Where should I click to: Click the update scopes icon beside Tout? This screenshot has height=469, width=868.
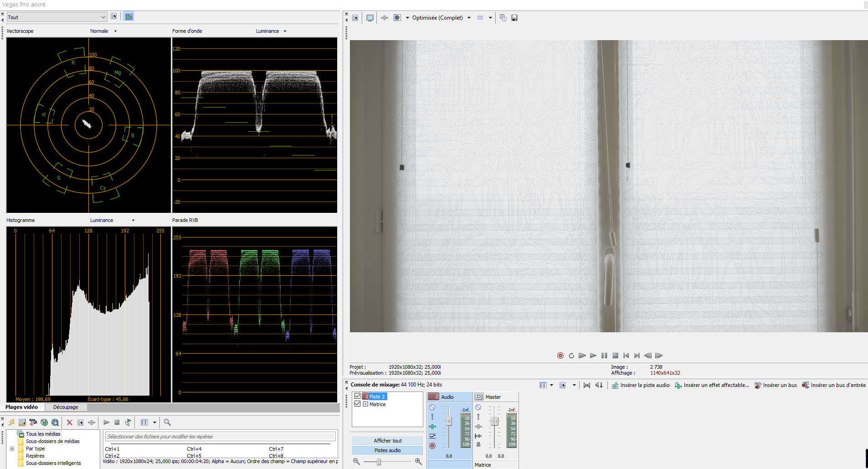point(129,17)
